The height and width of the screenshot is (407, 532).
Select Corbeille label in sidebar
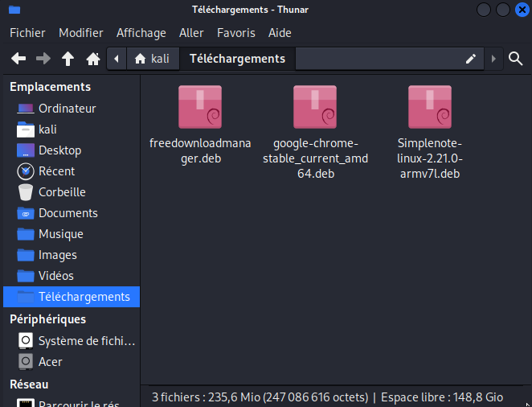point(62,192)
